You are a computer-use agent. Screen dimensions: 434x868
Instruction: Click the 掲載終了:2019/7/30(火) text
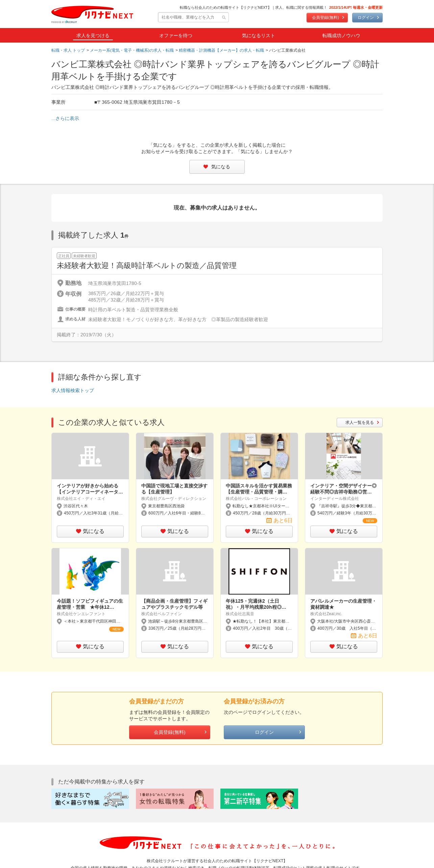(86, 335)
